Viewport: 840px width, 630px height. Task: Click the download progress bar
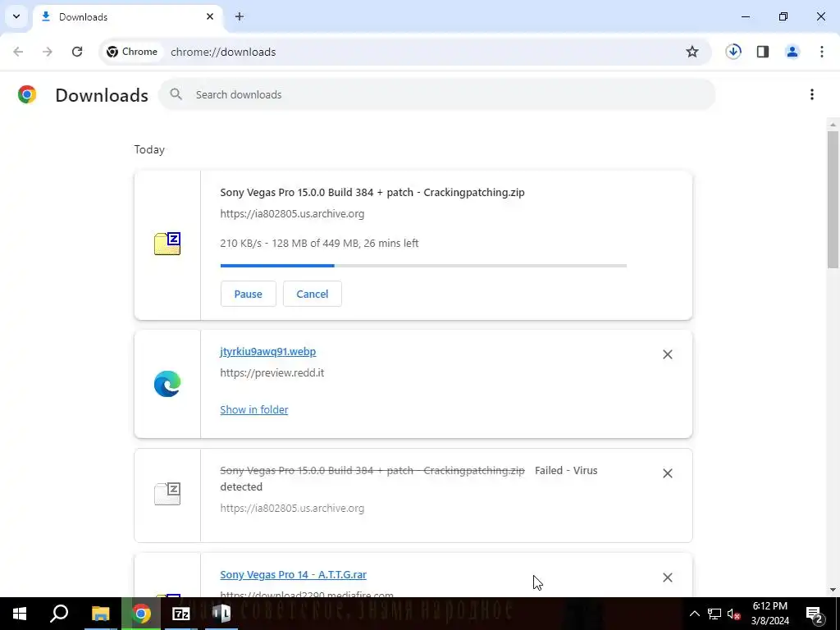(x=423, y=265)
